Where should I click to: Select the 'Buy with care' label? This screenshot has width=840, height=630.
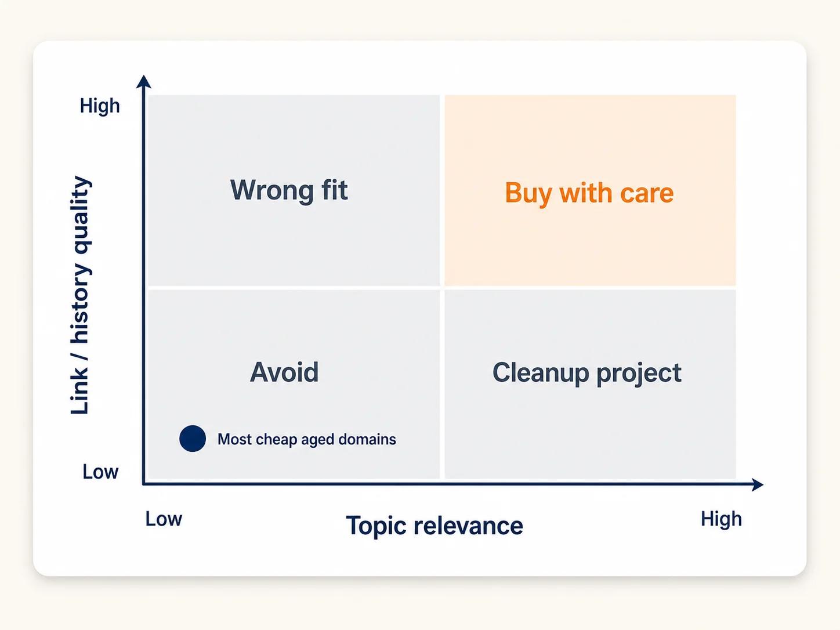coord(589,193)
